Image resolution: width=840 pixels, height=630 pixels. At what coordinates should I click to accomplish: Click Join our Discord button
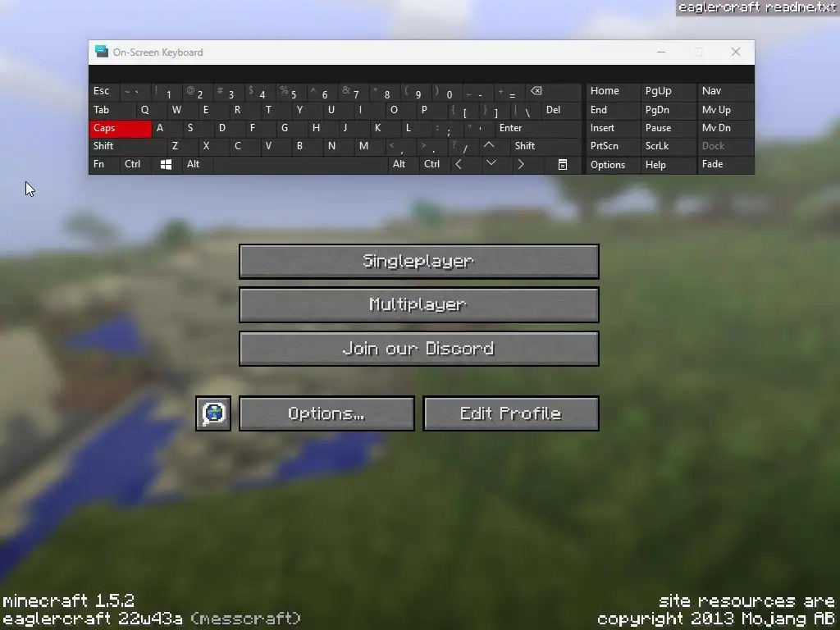(419, 349)
